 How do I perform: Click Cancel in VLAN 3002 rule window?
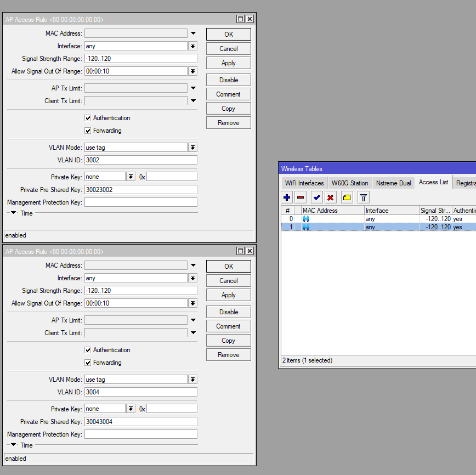point(229,49)
